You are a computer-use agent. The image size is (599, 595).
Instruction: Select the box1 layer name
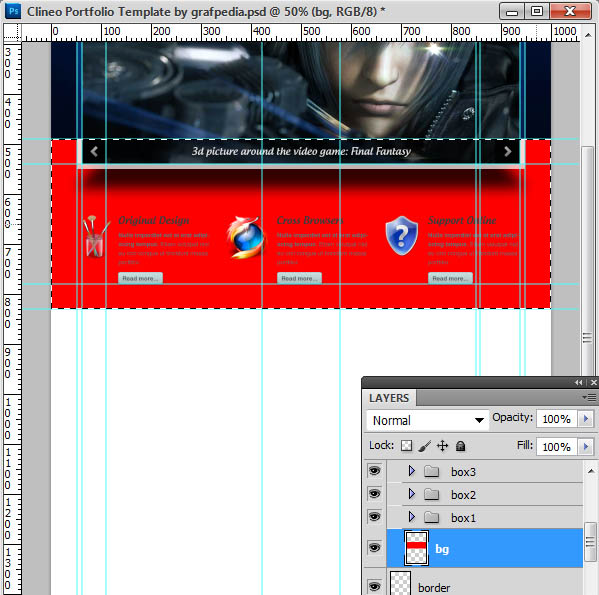463,518
